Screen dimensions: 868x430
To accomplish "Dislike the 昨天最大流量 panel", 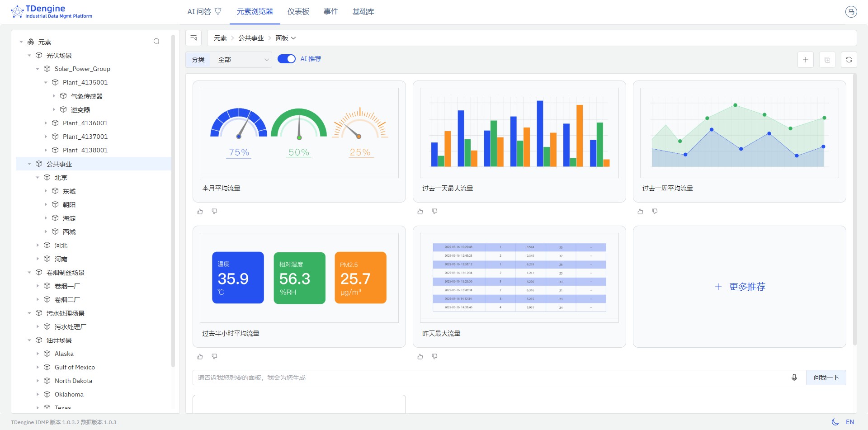I will coord(435,357).
